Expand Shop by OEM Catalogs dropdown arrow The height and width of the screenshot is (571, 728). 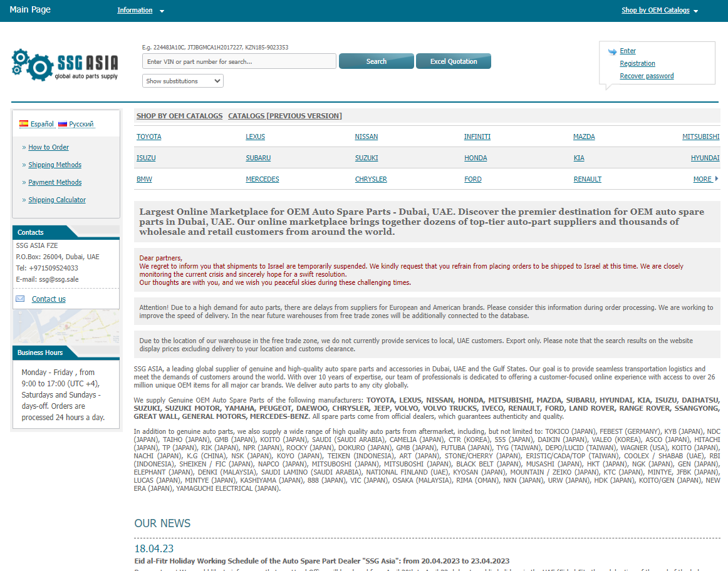[695, 11]
